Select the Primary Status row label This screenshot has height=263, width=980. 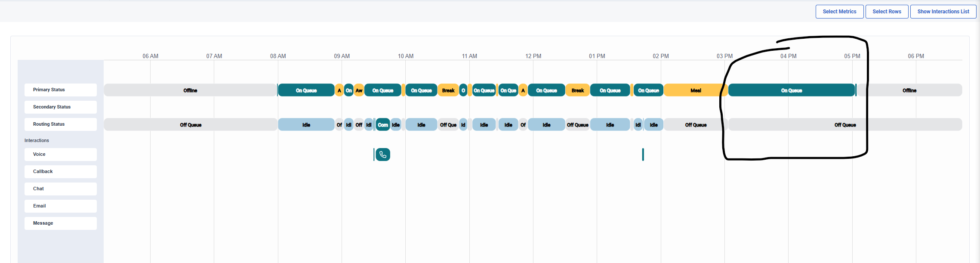click(60, 90)
